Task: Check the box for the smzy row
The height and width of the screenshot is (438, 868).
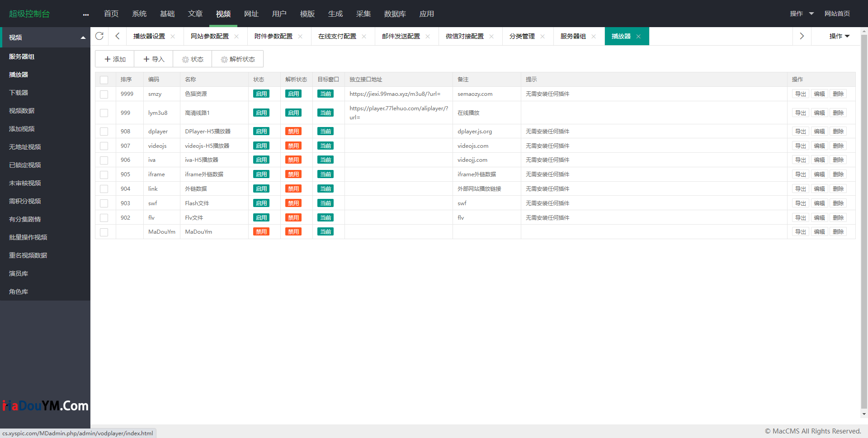Action: pos(104,94)
